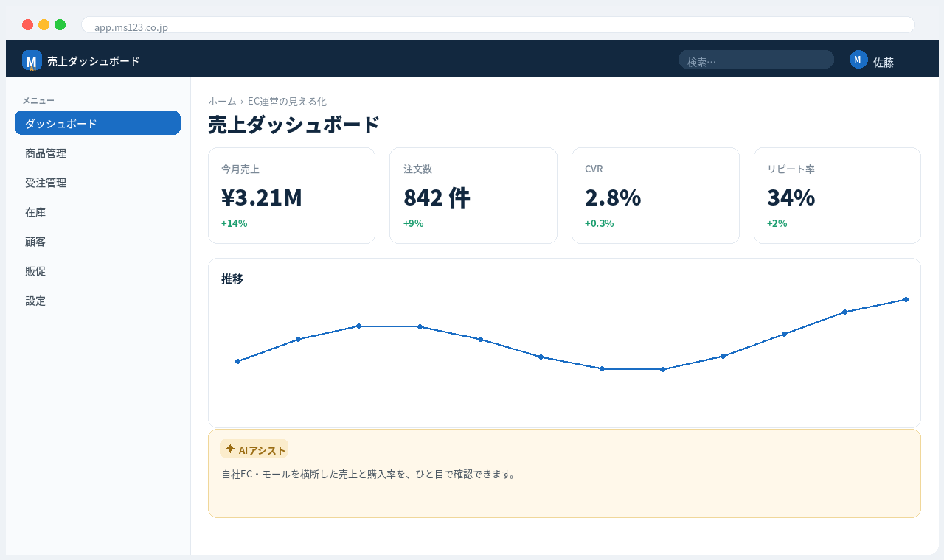This screenshot has height=560, width=944.
Task: Click the 自社EC・モール assist description text
Action: click(368, 474)
